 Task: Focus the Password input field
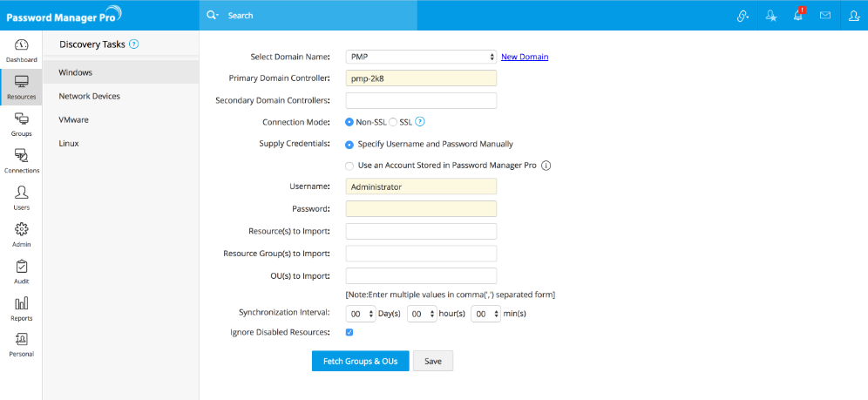coord(421,208)
